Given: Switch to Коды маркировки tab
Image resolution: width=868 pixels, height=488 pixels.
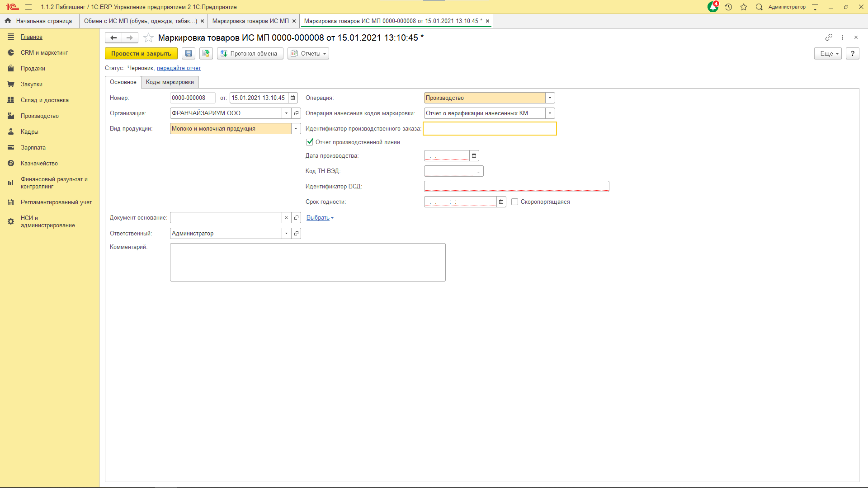Looking at the screenshot, I should pos(170,82).
